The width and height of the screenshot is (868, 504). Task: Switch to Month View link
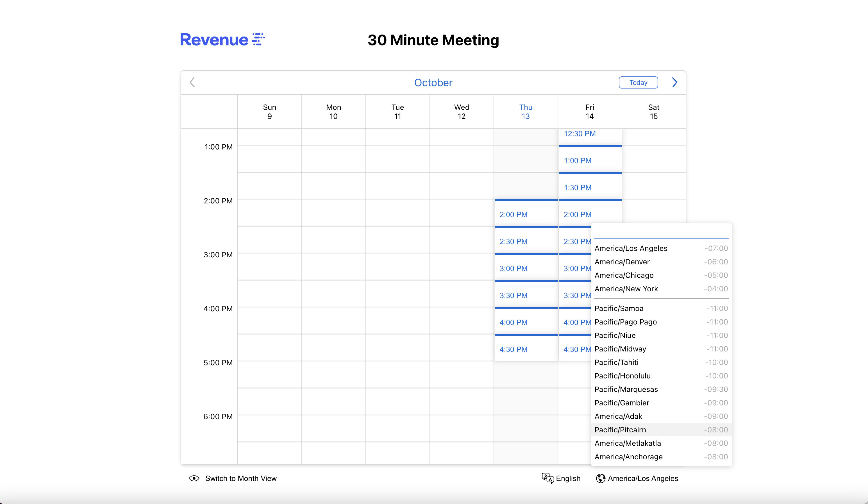click(241, 478)
